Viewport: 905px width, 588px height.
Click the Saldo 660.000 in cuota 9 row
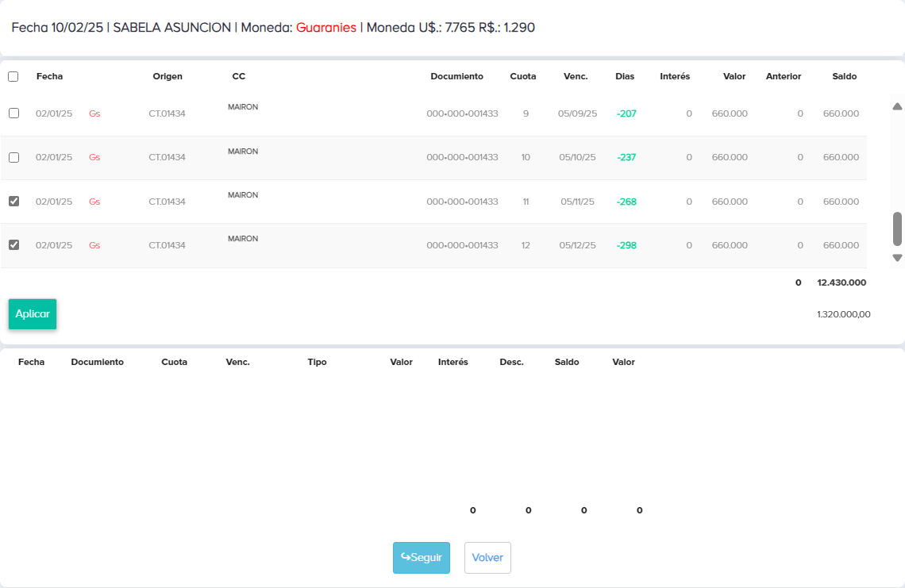pyautogui.click(x=841, y=113)
